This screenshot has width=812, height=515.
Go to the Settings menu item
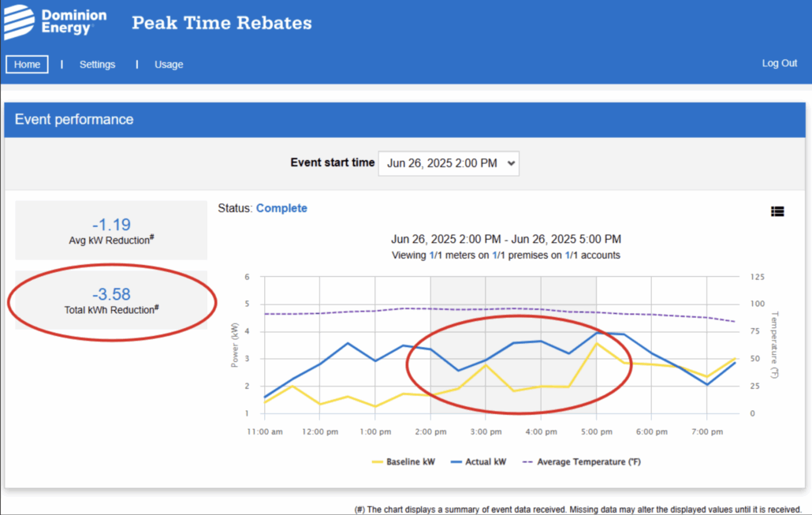pos(97,64)
